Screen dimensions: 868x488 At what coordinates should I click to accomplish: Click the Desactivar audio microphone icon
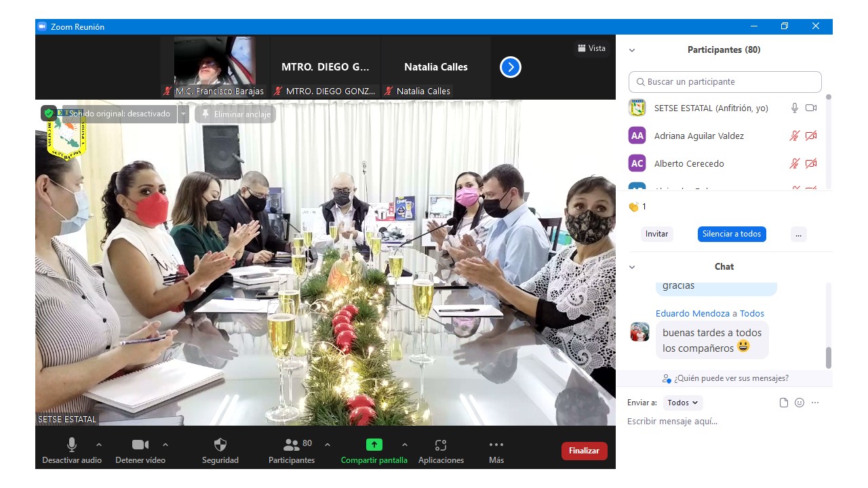tap(71, 445)
